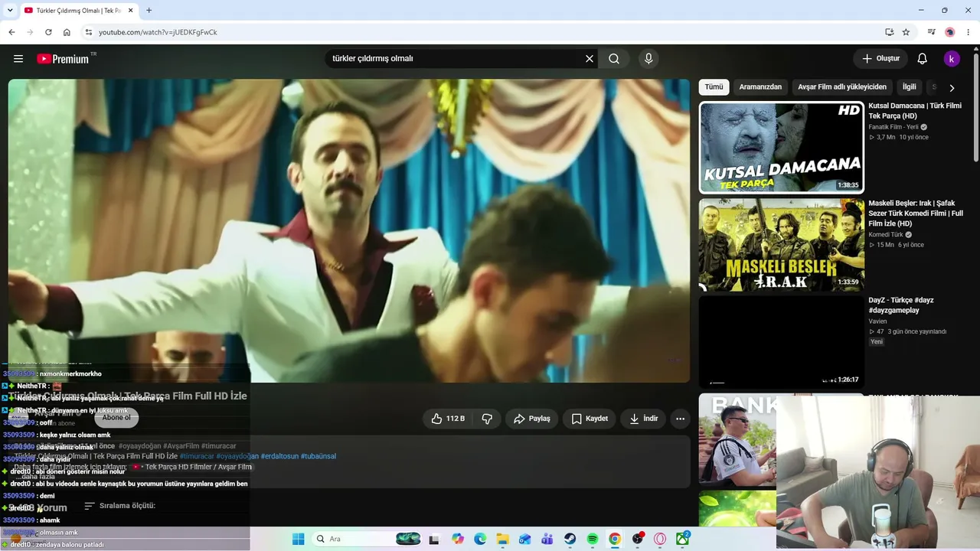
Task: Open Task View on taskbar
Action: [x=434, y=539]
